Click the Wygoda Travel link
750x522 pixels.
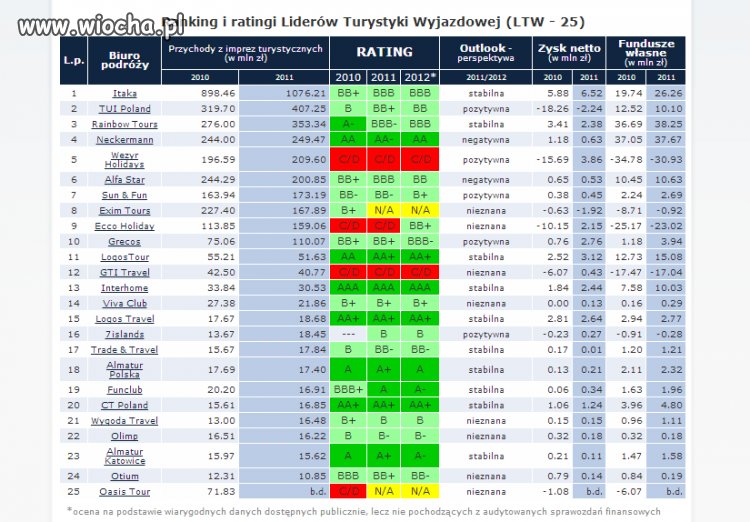(124, 421)
